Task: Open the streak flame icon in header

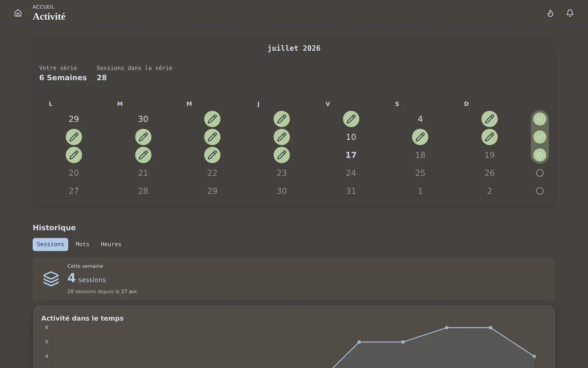Action: point(550,13)
